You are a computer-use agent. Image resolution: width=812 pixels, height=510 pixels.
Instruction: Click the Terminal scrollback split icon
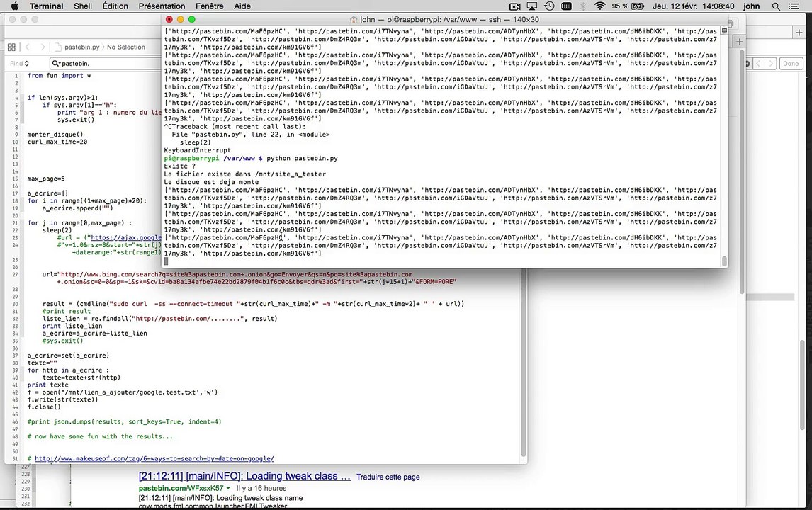[724, 30]
